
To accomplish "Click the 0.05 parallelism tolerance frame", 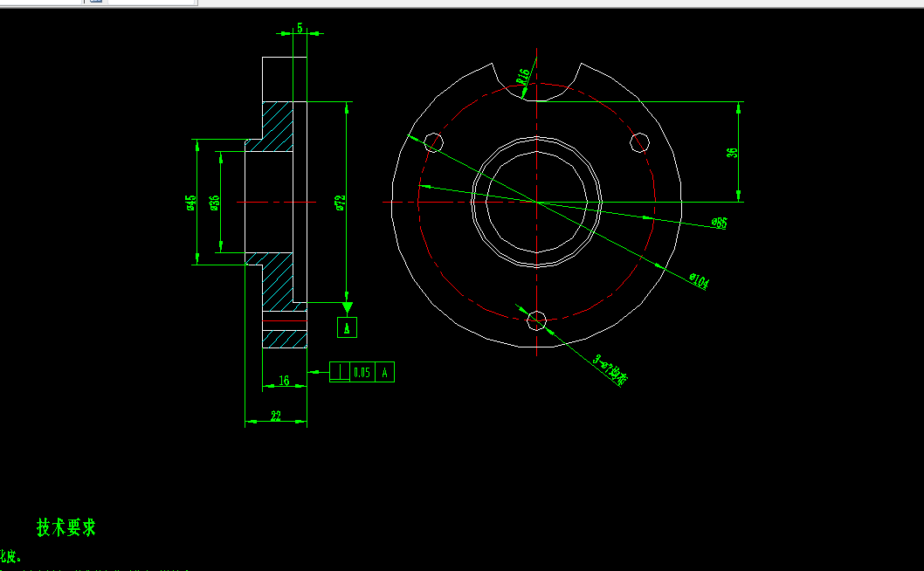I will click(x=362, y=371).
